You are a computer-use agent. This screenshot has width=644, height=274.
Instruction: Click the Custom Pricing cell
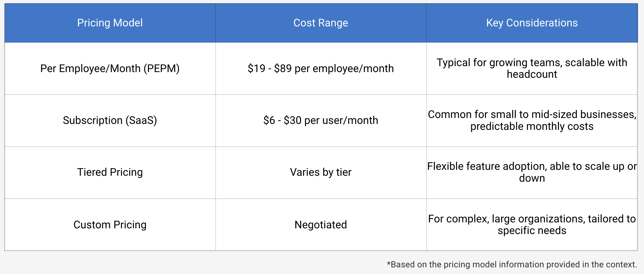(110, 225)
